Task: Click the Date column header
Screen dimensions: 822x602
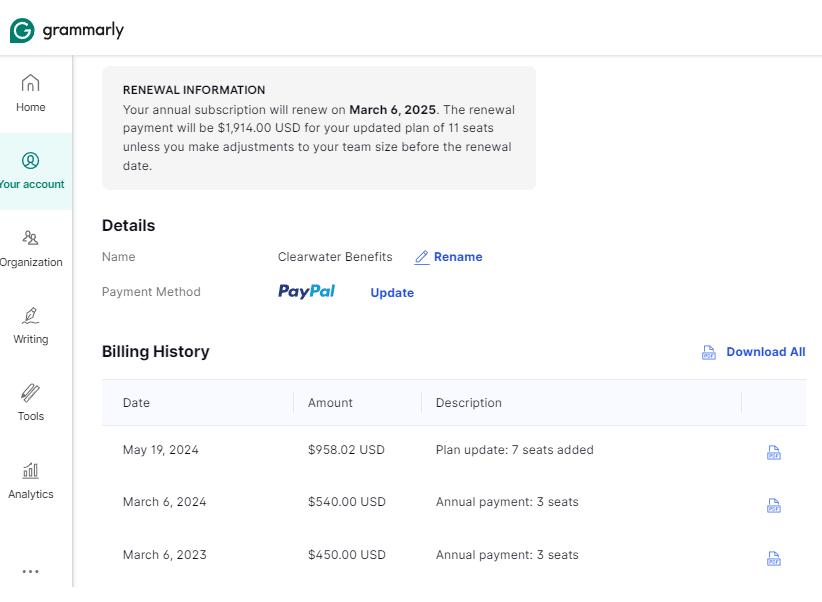Action: pos(136,403)
